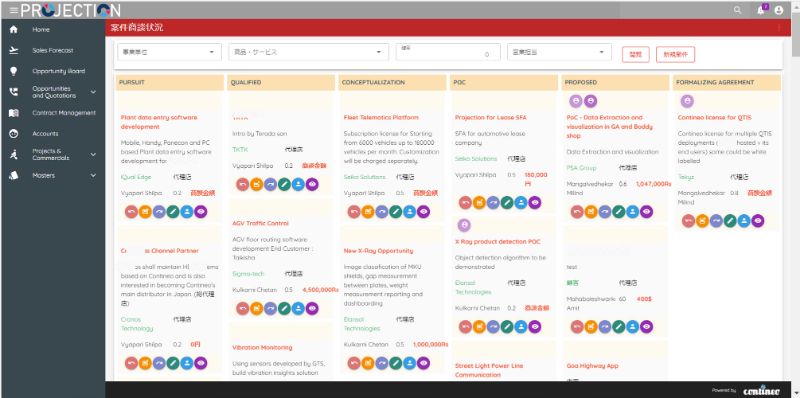This screenshot has height=398, width=800.
Task: Click the person icon on the Channel Partner card
Action: (187, 363)
